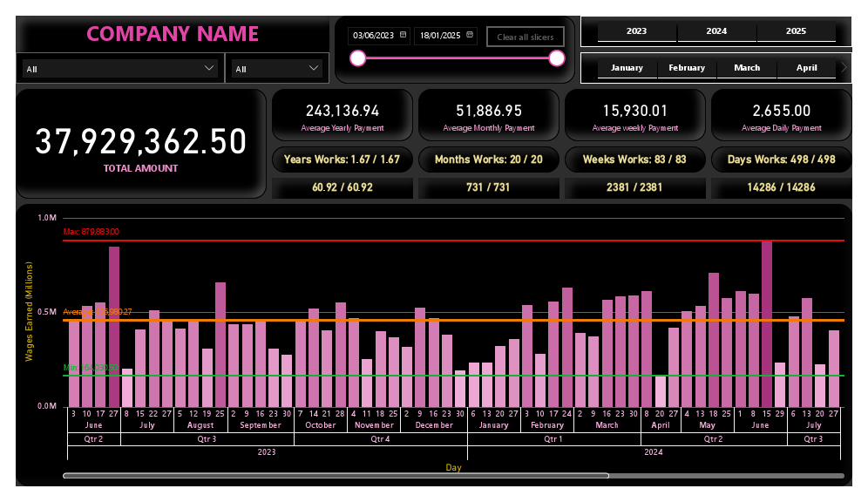Viewport: 868px width, 502px height.
Task: Click the horizontal scrollbar below the chart
Action: (336, 475)
